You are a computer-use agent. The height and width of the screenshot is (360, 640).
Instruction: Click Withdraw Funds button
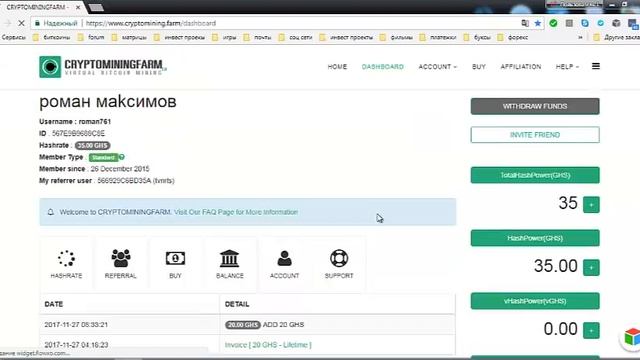[535, 106]
